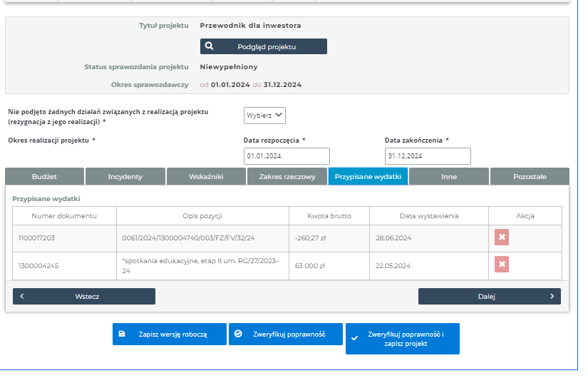Open the Incydenty tab
Viewport: 588px width, 378px height.
tap(125, 176)
